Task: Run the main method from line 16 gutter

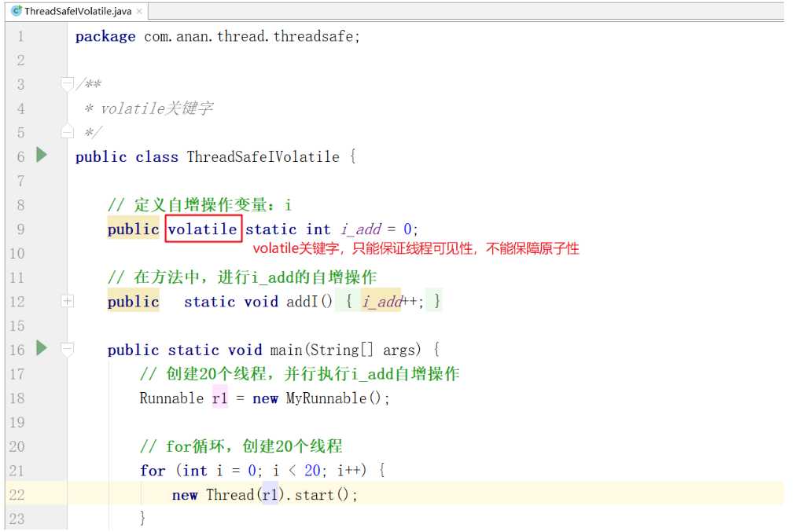Action: pyautogui.click(x=42, y=347)
